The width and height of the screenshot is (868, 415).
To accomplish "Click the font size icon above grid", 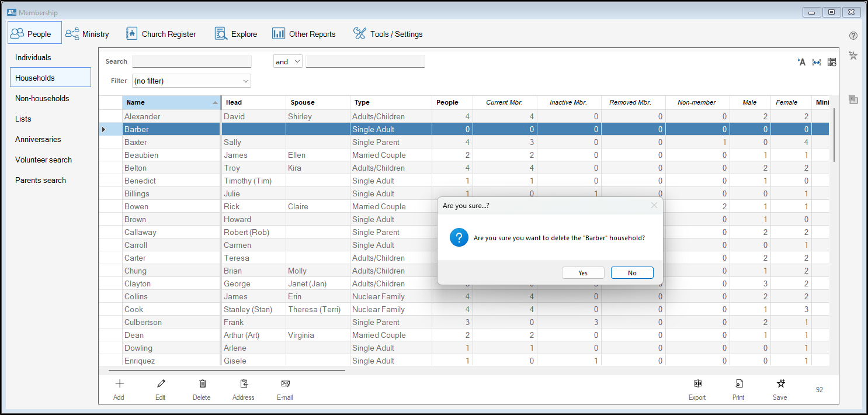I will (801, 62).
